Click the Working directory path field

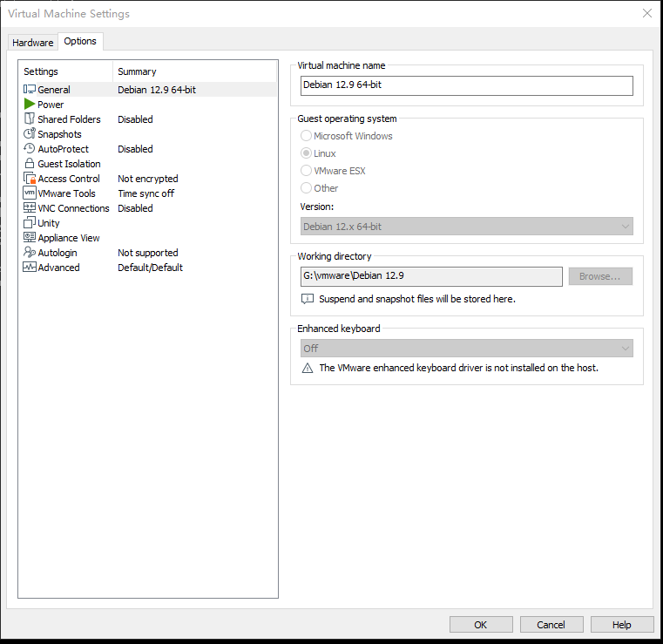point(431,276)
